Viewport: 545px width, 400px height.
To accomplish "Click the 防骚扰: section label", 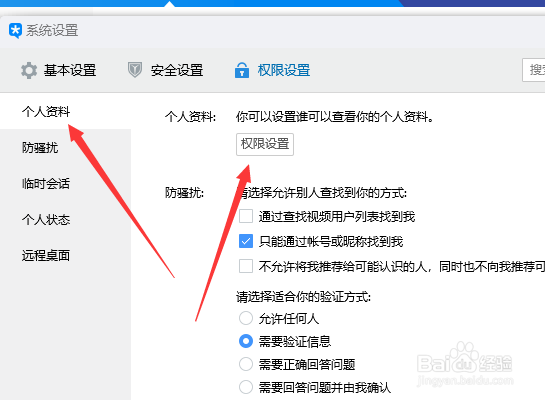I will tap(184, 193).
